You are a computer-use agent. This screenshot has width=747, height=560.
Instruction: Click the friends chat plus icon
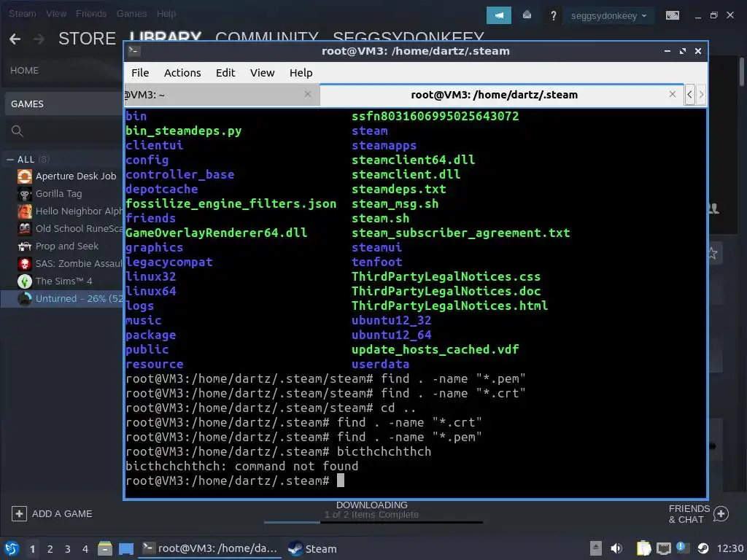[x=721, y=514]
